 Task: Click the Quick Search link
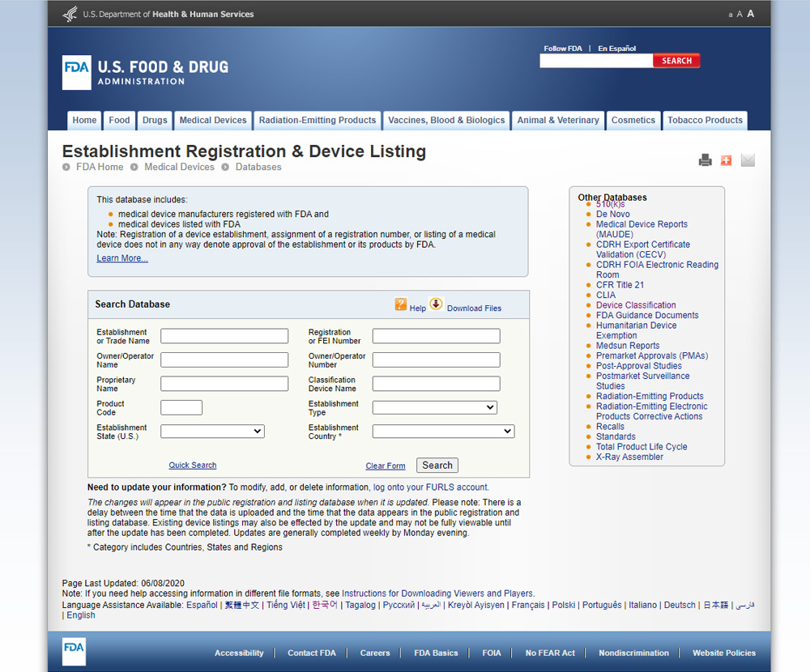point(193,466)
